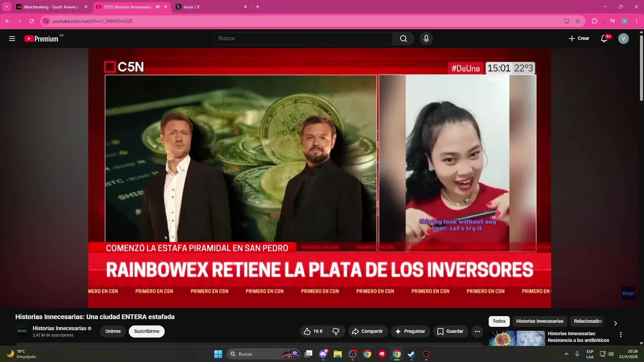Open tab search dropdown in Chrome

tap(7, 7)
